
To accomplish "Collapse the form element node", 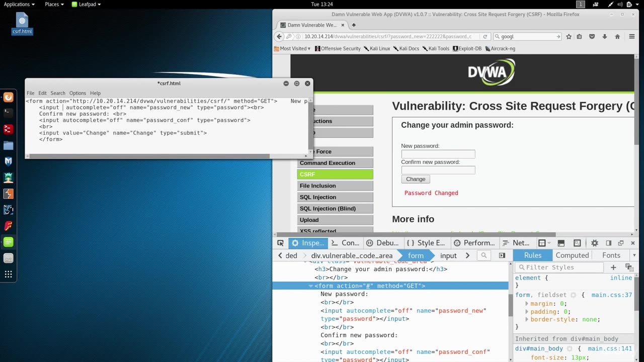I will (x=311, y=286).
